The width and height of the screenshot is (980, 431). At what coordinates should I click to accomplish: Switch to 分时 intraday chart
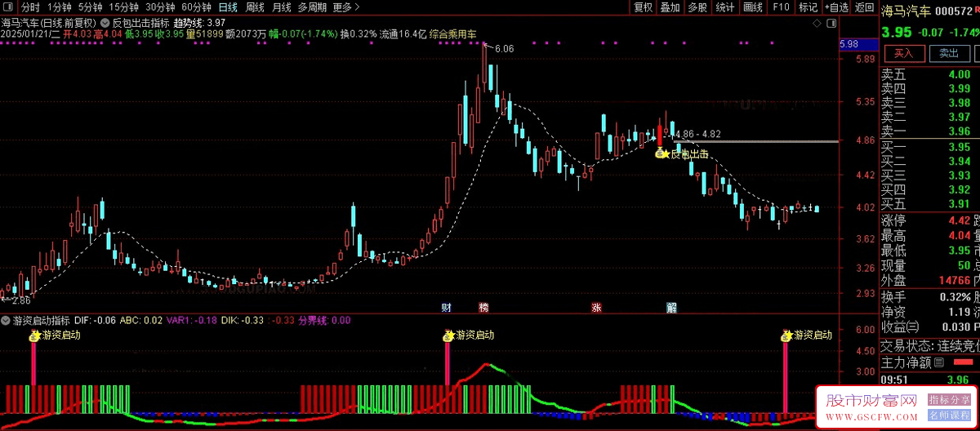tap(30, 7)
